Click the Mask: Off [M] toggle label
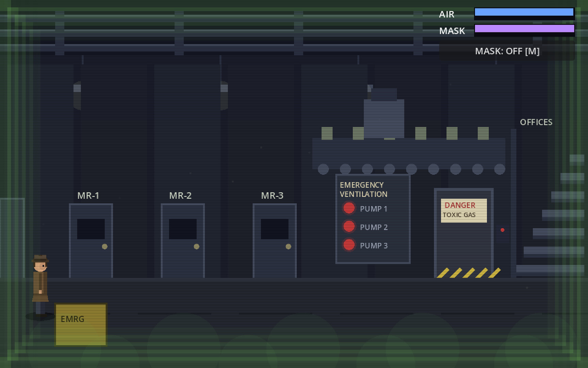This screenshot has height=368, width=588. (507, 51)
